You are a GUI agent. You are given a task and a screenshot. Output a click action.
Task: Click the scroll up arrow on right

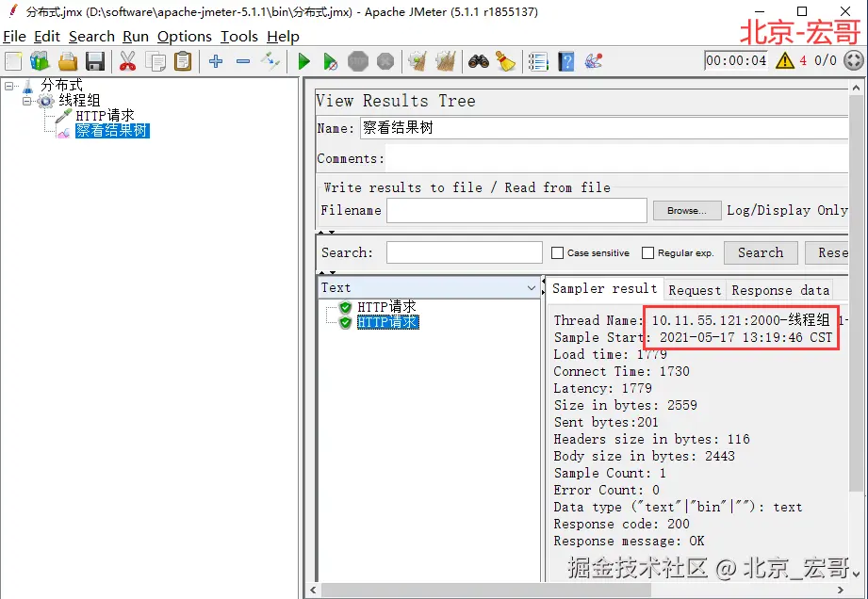pos(856,88)
